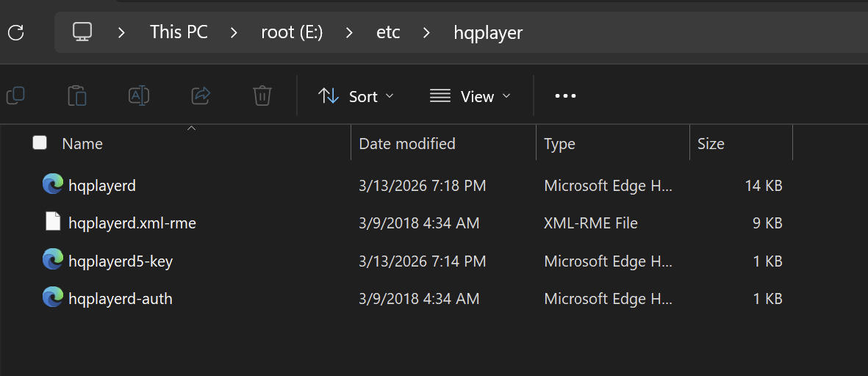This screenshot has width=868, height=376.
Task: Open the Sort dropdown menu
Action: pyautogui.click(x=356, y=96)
